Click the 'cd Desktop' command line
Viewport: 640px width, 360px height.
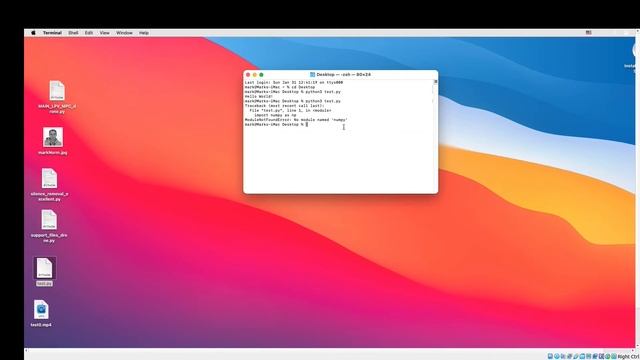point(280,87)
